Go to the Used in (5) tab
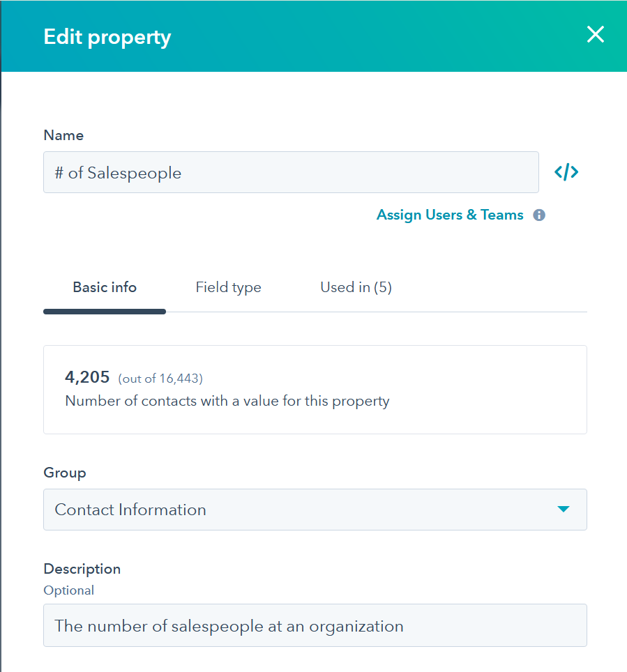 tap(356, 287)
